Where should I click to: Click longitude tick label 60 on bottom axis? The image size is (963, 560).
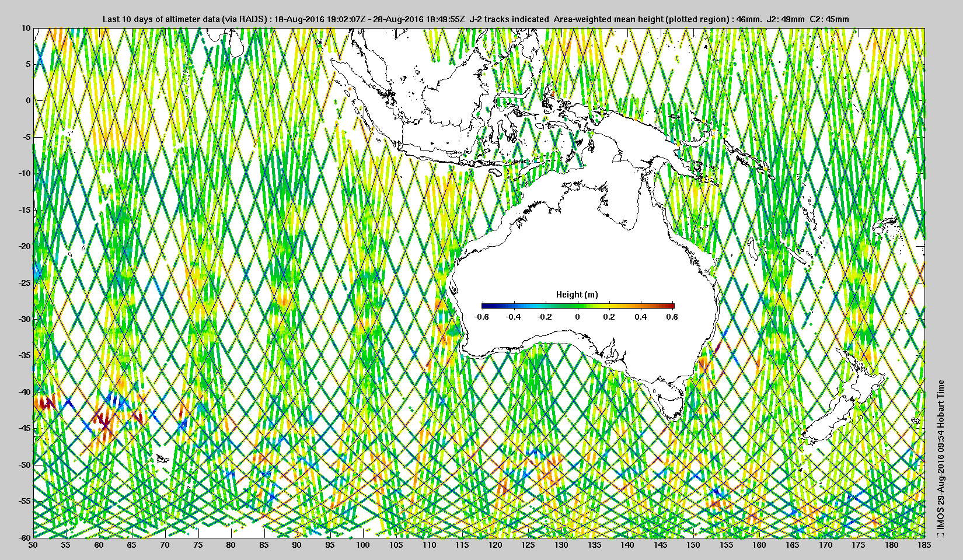click(x=99, y=545)
